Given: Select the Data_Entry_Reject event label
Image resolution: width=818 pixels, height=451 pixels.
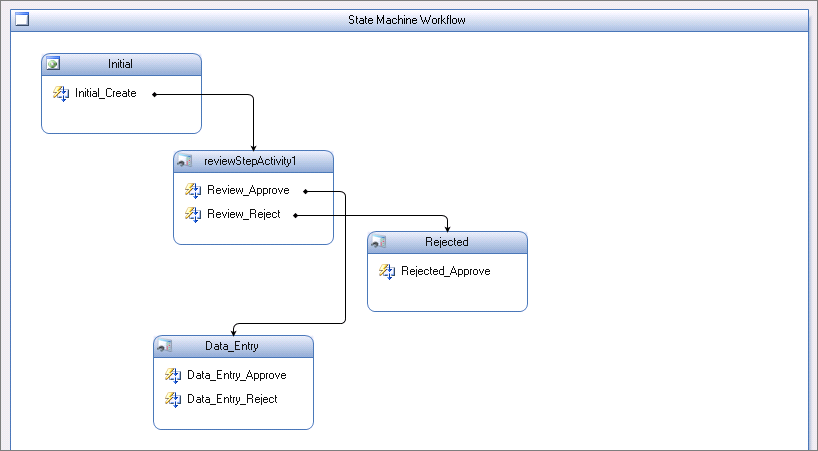Looking at the screenshot, I should coord(232,399).
